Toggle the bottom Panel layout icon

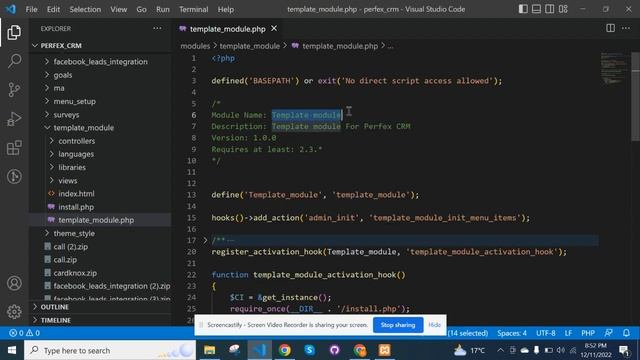536,9
